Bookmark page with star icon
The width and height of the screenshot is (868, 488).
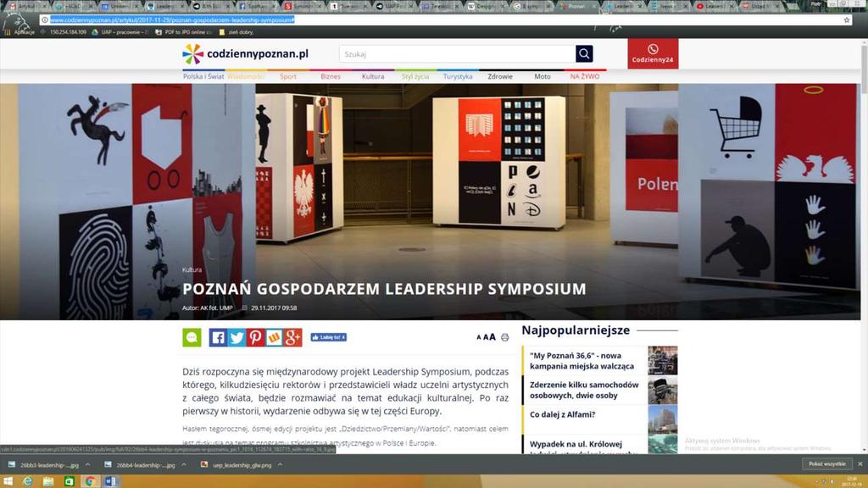click(x=847, y=20)
